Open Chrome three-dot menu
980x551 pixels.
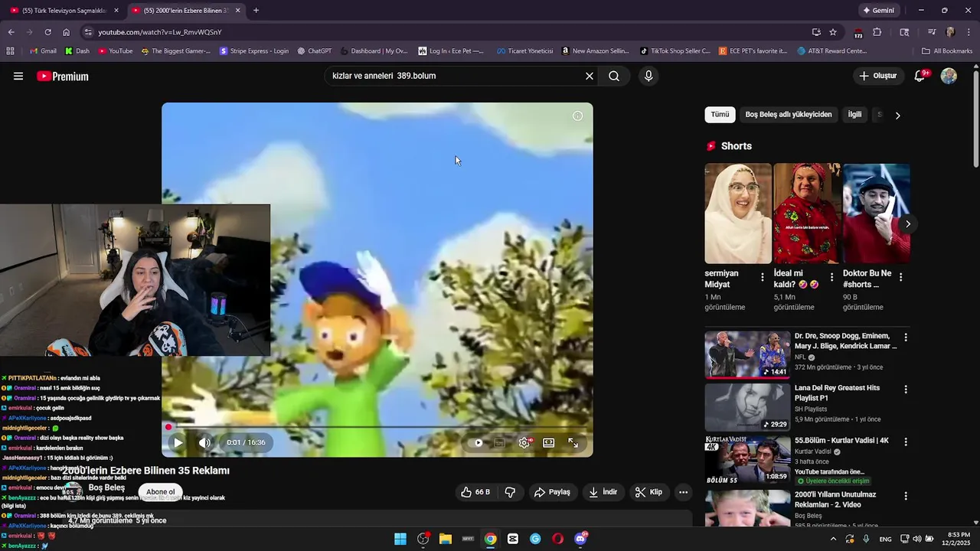pyautogui.click(x=968, y=32)
